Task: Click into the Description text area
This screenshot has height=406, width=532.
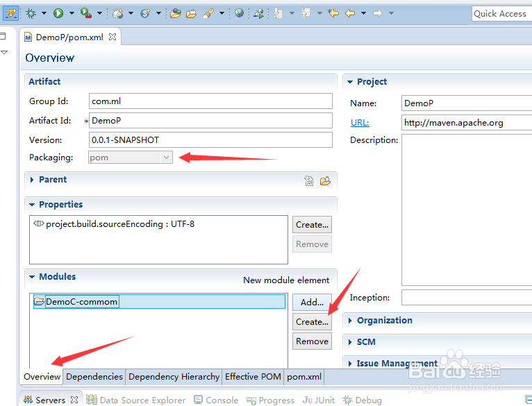Action: click(467, 210)
